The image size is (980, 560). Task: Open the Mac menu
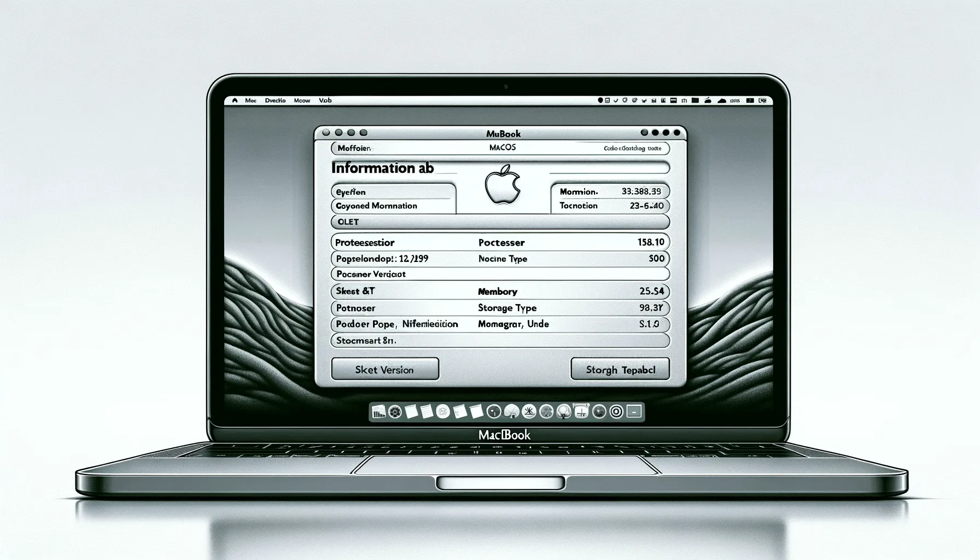pos(251,101)
